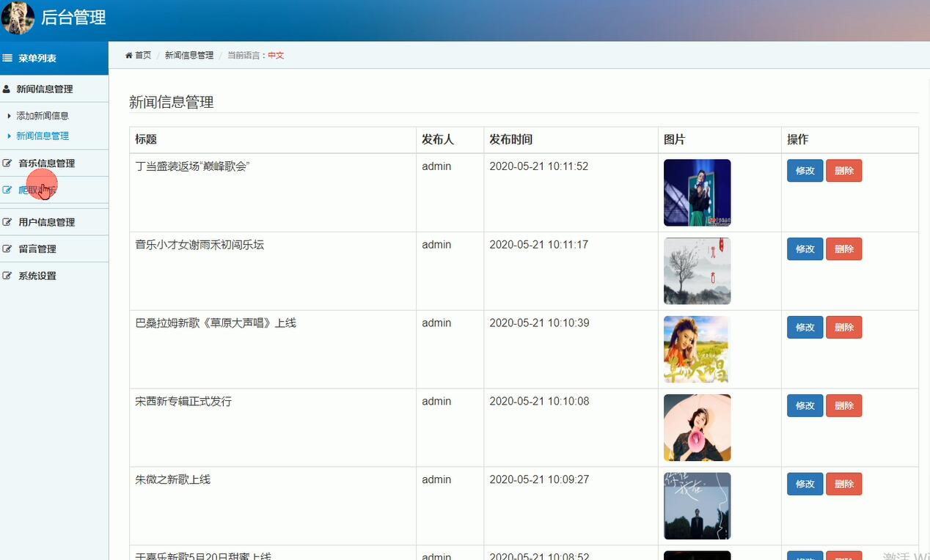
Task: Click 删除 for 朱微之新歌上线 row
Action: coord(844,484)
